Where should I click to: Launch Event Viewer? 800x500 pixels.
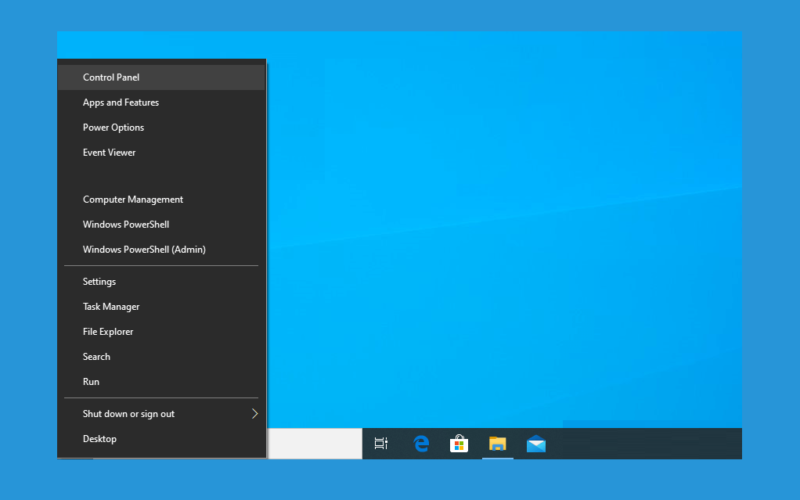click(x=161, y=153)
